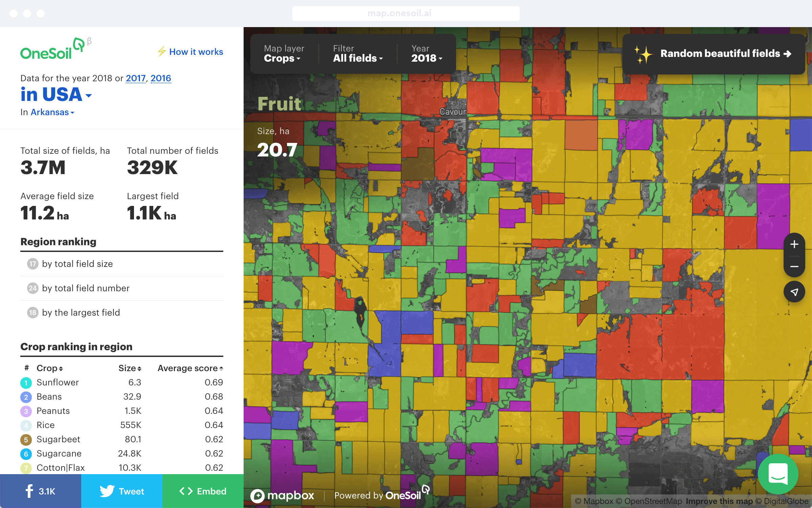Sort the table by Size column
812x508 pixels.
coord(130,368)
